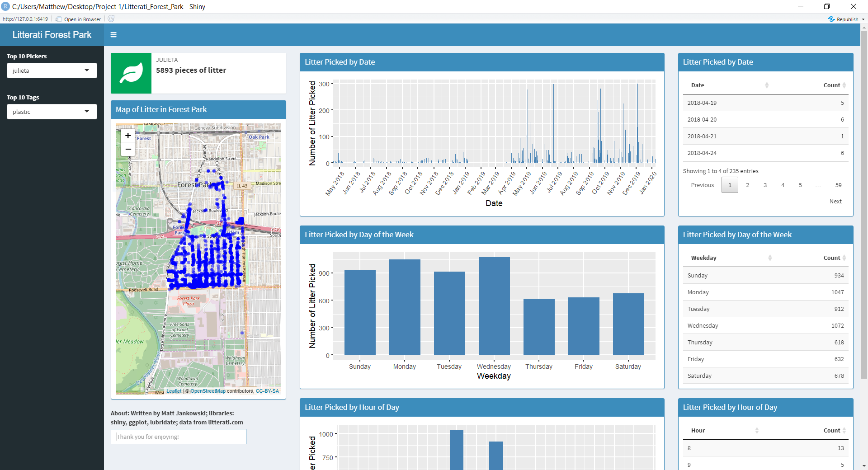
Task: Click the Map of Litter in Forest Park header
Action: pyautogui.click(x=198, y=110)
